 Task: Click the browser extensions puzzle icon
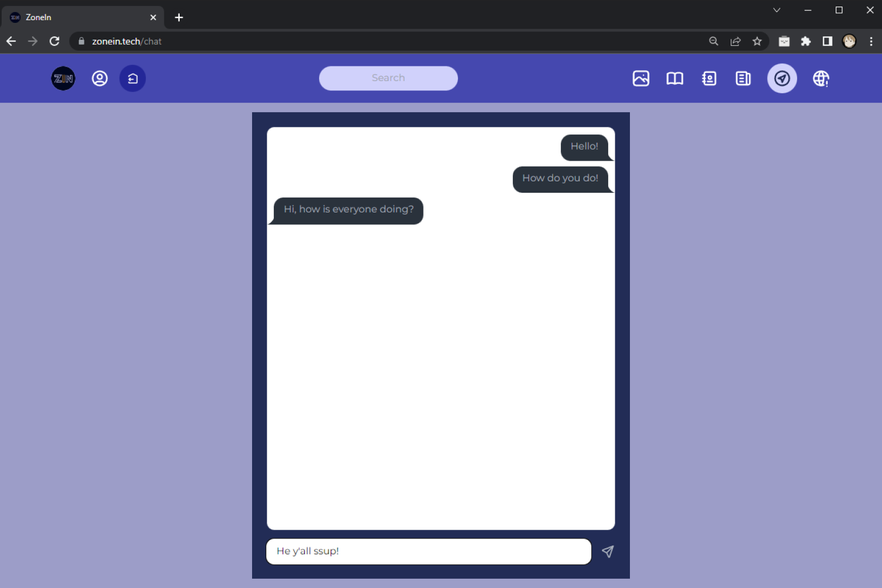click(806, 41)
